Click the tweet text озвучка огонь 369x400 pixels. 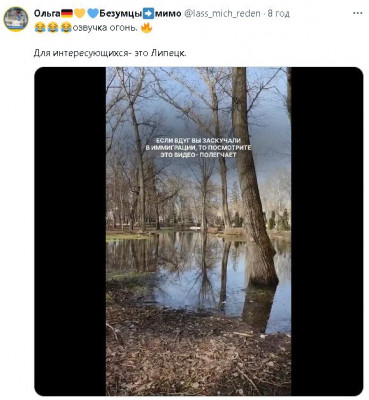point(105,27)
